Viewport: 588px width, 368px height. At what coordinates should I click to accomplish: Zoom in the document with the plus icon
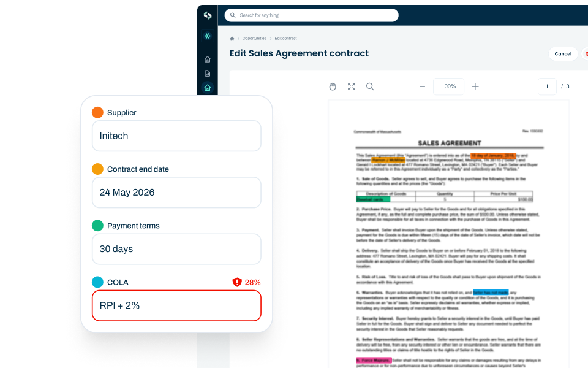pyautogui.click(x=475, y=86)
